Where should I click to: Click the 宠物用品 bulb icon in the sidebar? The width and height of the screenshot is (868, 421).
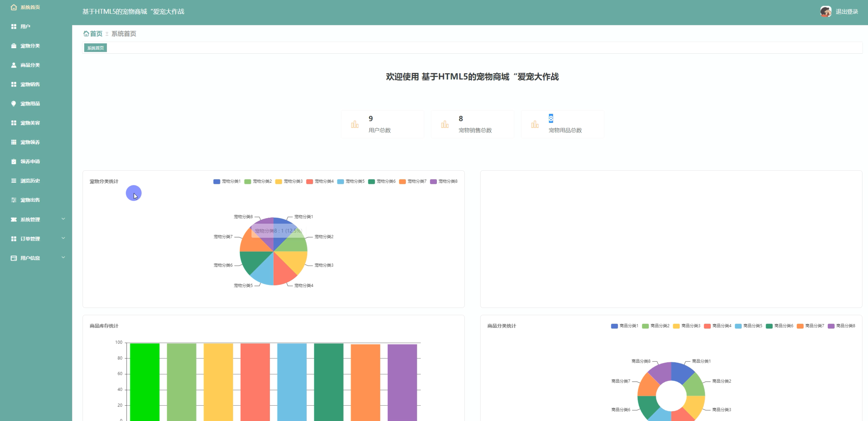(13, 104)
